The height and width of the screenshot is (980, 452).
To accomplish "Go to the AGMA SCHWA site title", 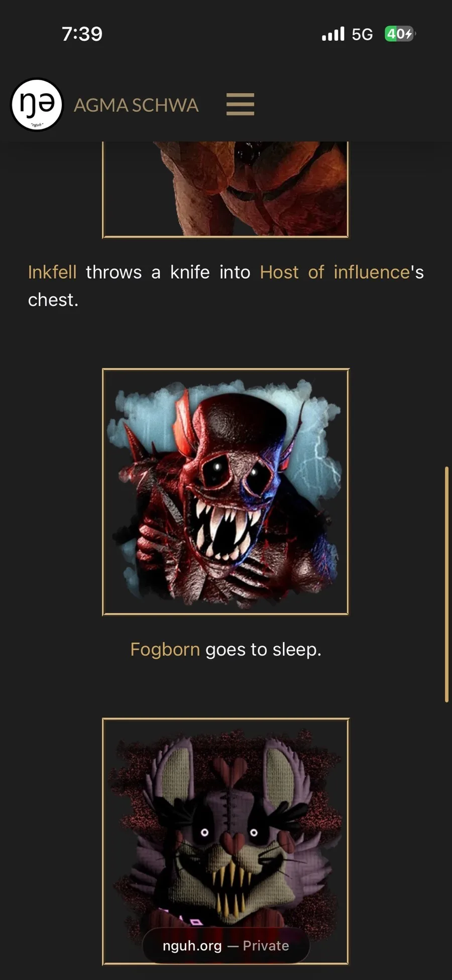I will point(136,105).
